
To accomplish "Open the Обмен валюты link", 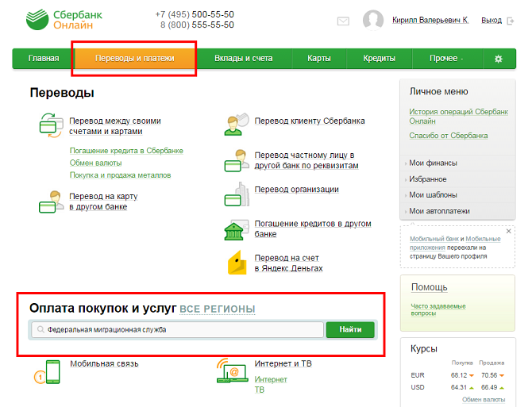I will 95,163.
